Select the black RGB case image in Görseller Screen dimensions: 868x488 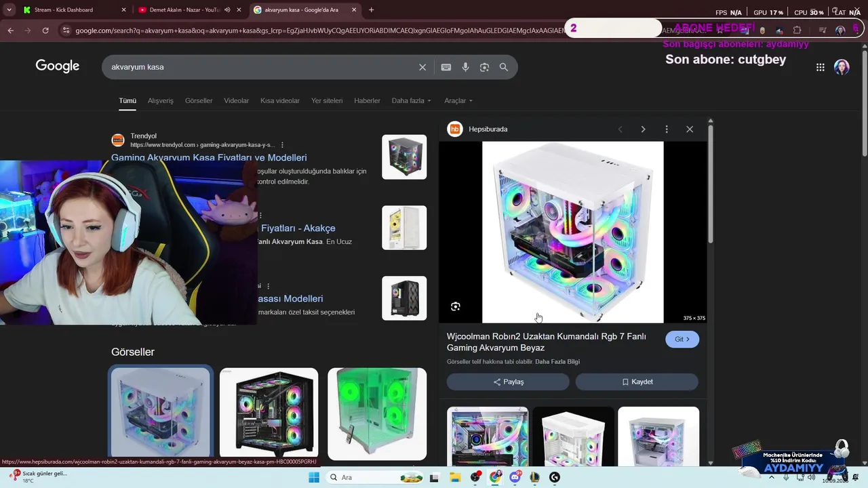[269, 413]
